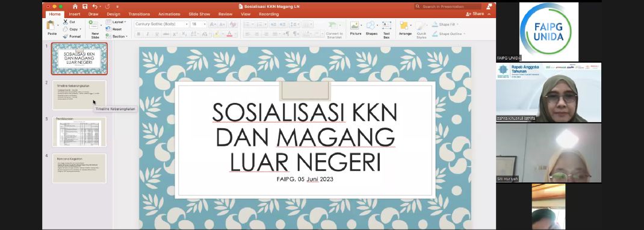Click the slide title SOSIALISASI KKN text

tap(305, 112)
